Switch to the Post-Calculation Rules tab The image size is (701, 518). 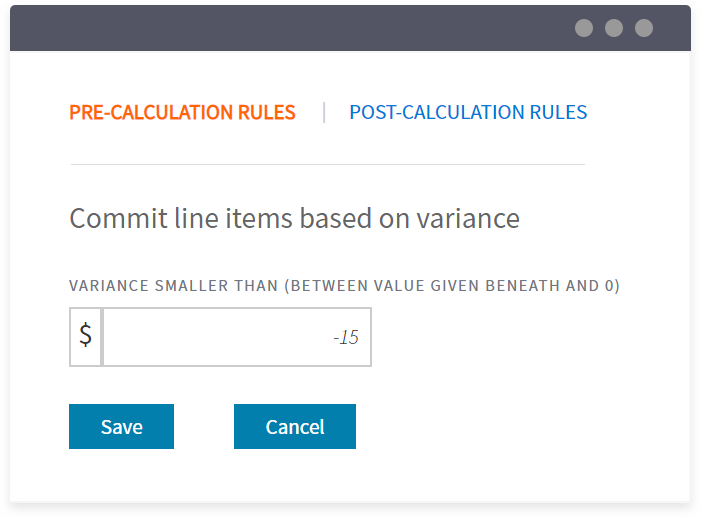(468, 112)
